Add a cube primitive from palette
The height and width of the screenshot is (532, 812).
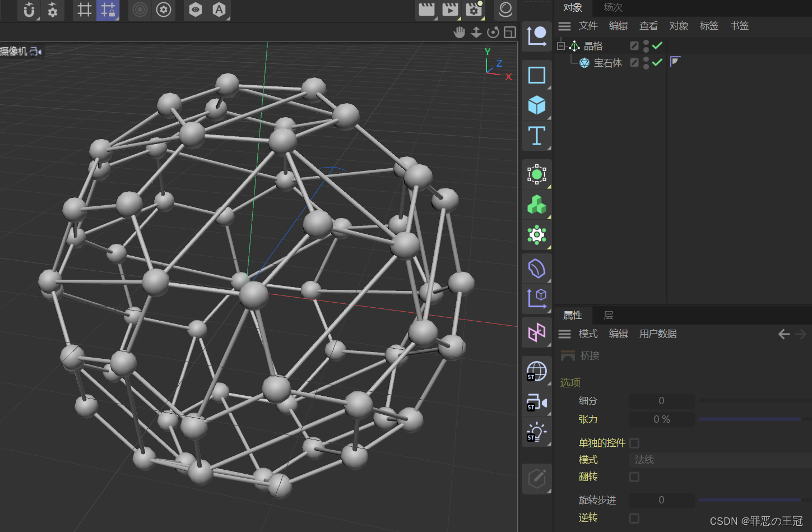point(537,105)
